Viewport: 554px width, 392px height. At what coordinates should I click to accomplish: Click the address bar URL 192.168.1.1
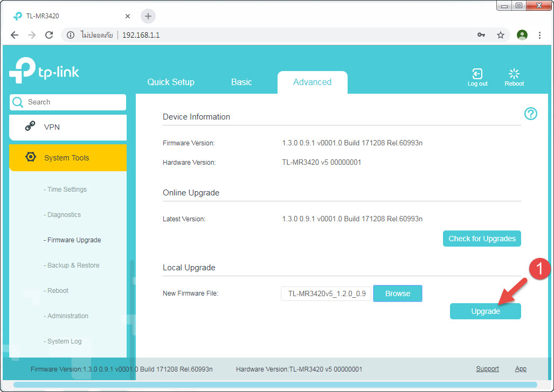click(x=141, y=35)
